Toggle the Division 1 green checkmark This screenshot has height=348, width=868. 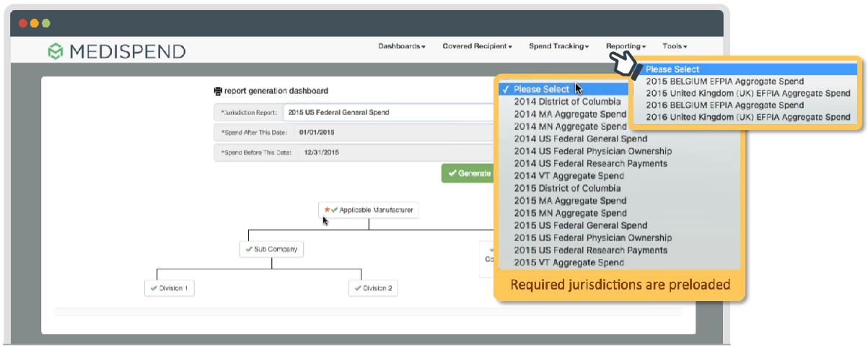point(154,288)
